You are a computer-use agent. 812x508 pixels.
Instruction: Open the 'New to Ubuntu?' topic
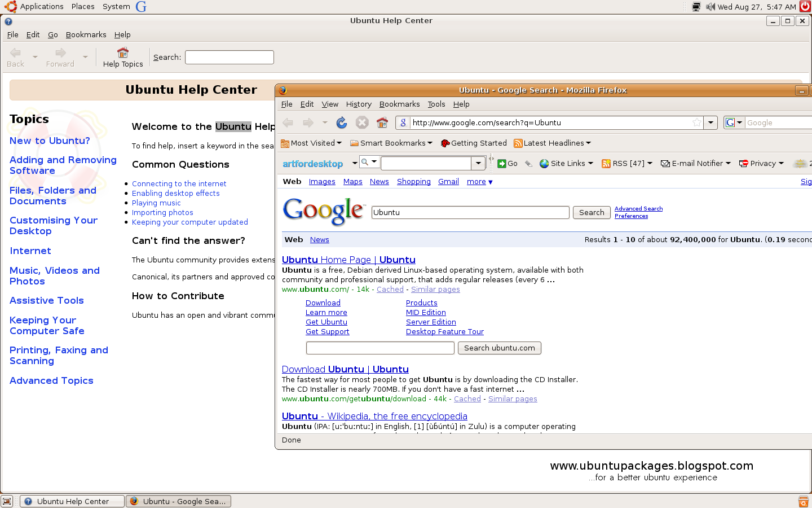[50, 141]
